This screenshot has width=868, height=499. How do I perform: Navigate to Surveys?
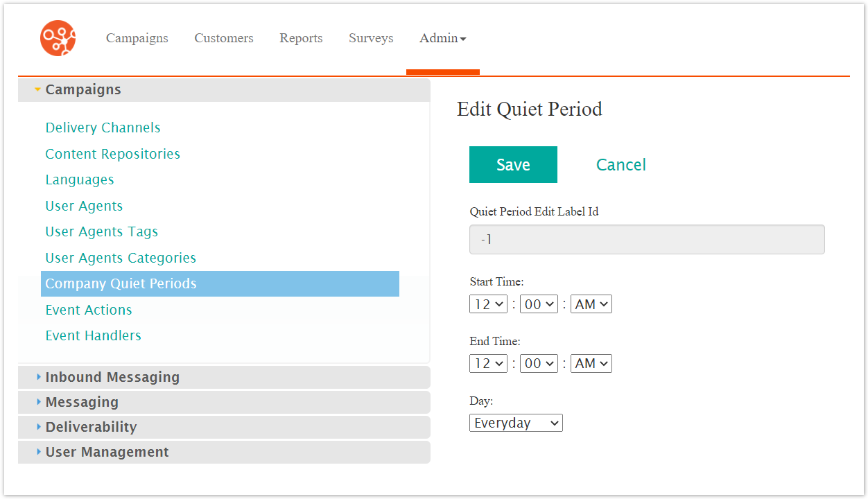click(x=371, y=38)
